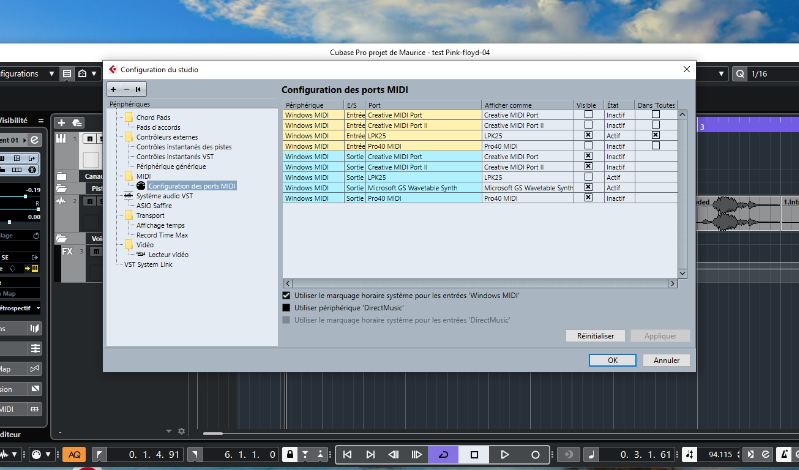799x470 pixels.
Task: Click 'Afficher comme' cell for Pro40 MIDI output
Action: 527,198
